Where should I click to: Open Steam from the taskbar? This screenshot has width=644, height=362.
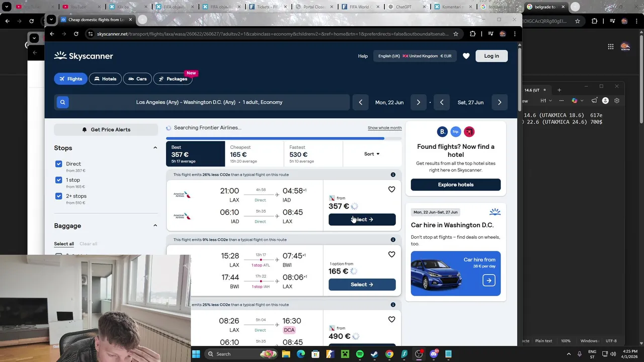pyautogui.click(x=374, y=354)
